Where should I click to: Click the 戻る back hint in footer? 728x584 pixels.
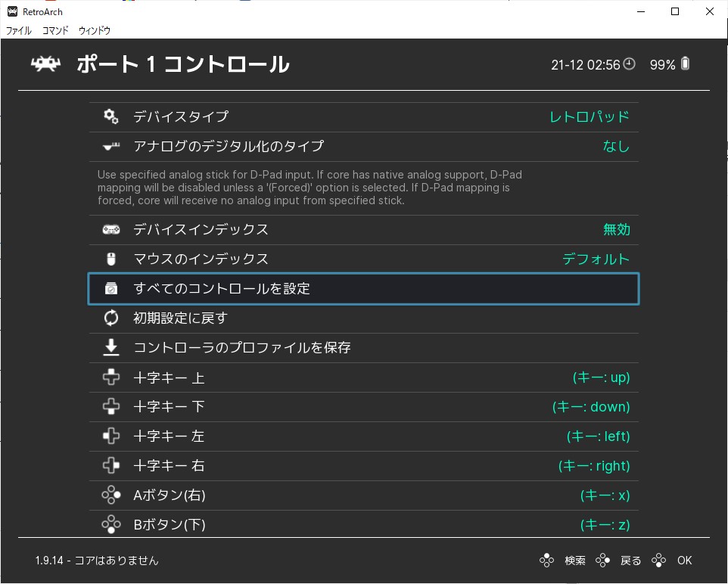(x=630, y=561)
